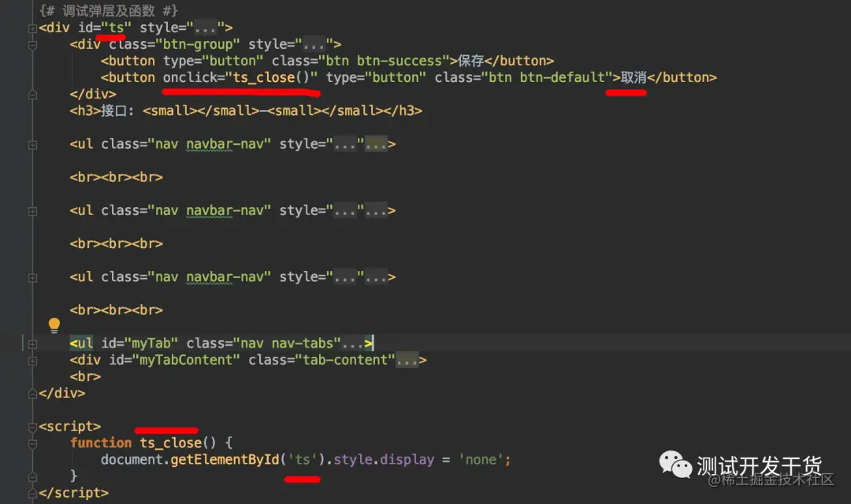This screenshot has height=504, width=851.
Task: Click the </div> closing the btn-group div
Action: click(x=93, y=94)
